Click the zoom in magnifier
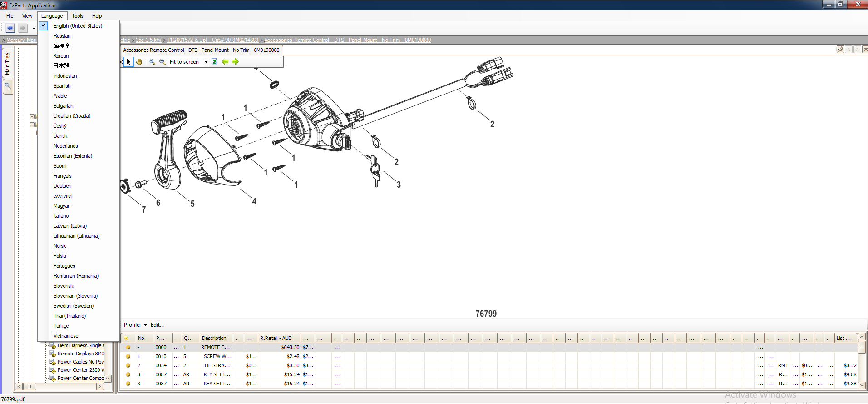Screen dimensions: 868x404 click(152, 62)
